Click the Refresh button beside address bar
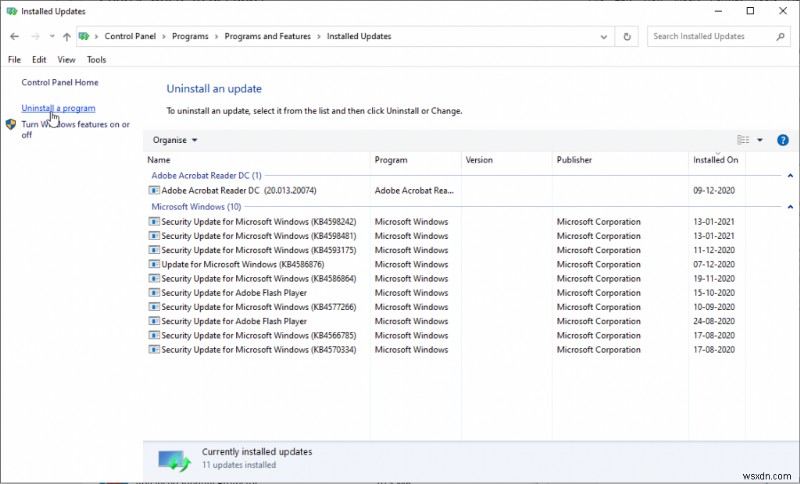This screenshot has height=484, width=800. pos(627,37)
